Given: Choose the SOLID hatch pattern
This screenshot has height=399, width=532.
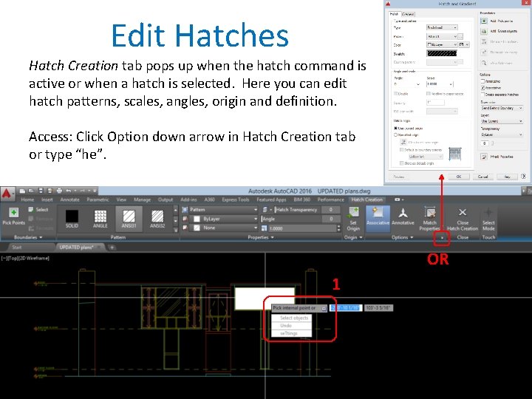Looking at the screenshot, I should tap(72, 219).
